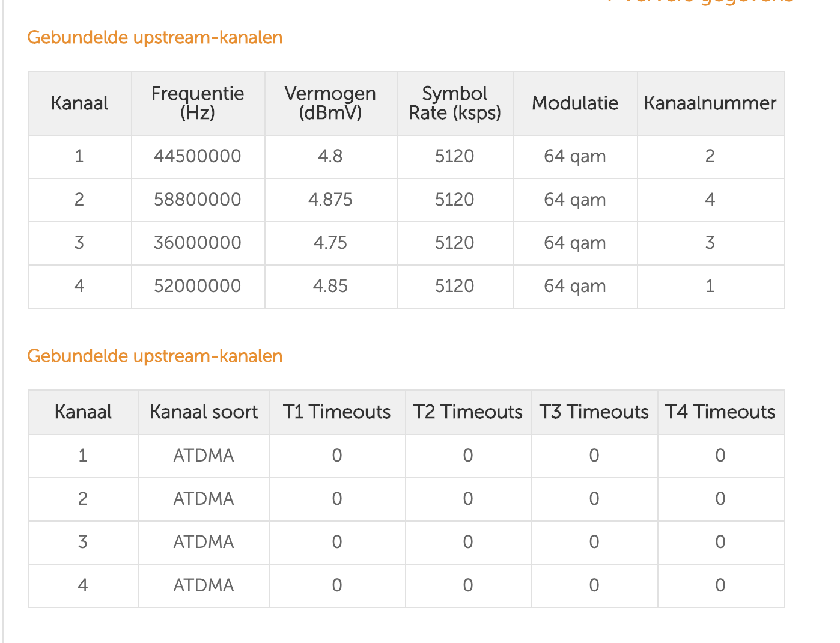840x643 pixels.
Task: Click the Vermogen (dBmV) column header
Action: (330, 103)
